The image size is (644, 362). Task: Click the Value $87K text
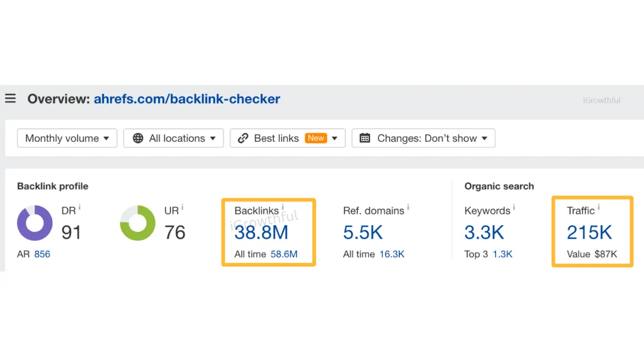coord(592,254)
